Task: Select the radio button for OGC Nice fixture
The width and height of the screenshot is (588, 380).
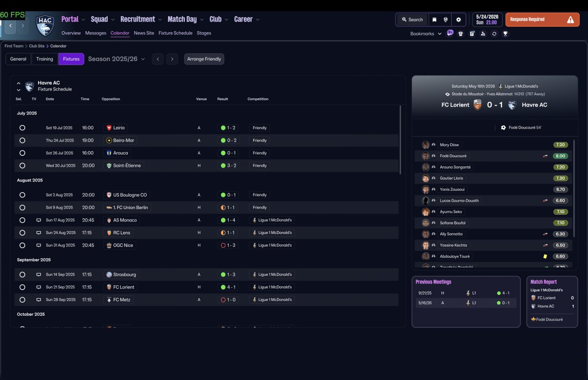Action: click(22, 245)
